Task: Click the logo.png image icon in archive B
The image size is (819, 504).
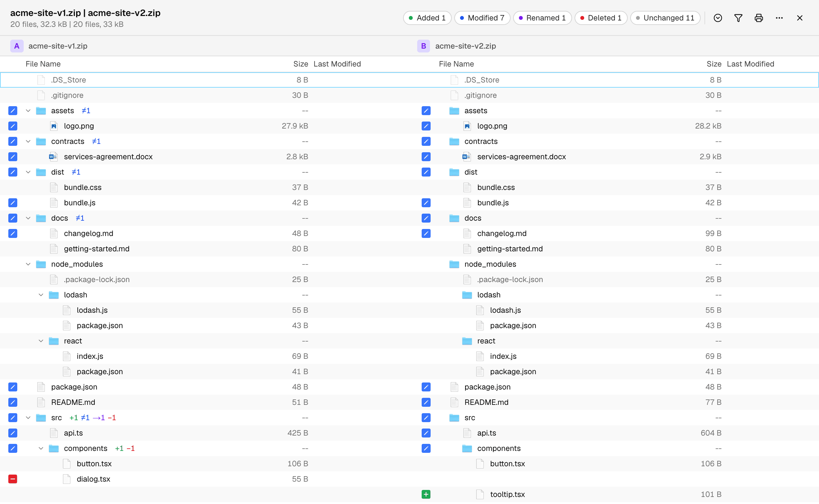Action: pos(467,126)
